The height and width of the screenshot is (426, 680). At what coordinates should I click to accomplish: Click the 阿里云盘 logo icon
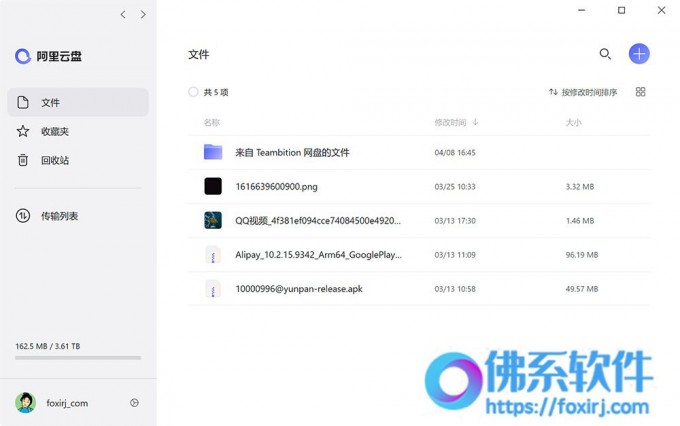click(x=23, y=56)
